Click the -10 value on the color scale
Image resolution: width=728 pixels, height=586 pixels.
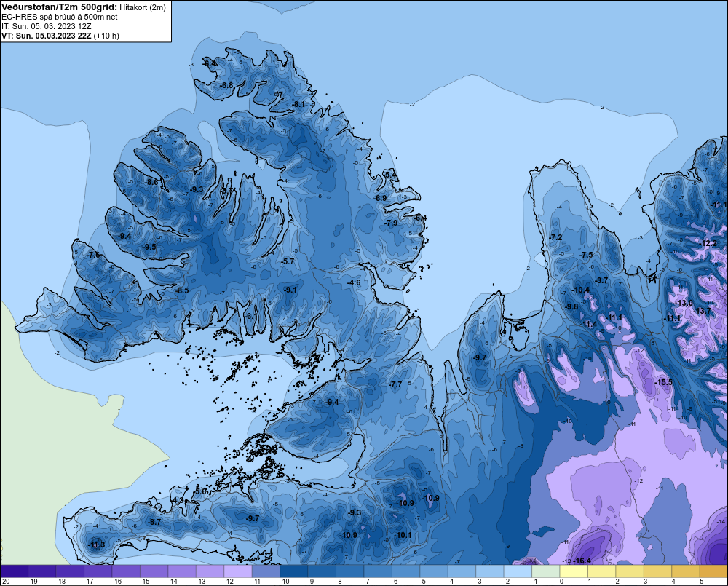click(285, 582)
